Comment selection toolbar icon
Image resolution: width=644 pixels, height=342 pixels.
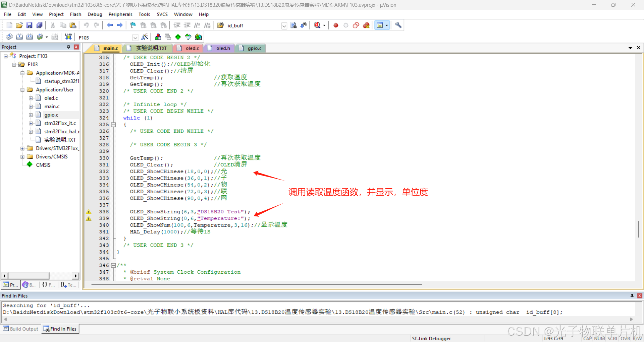tap(197, 25)
